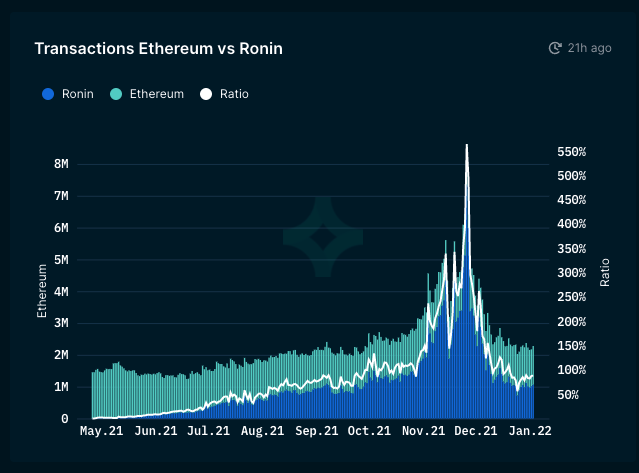Screen dimensions: 639x473
Task: Click the 550% ratio axis label
Action: point(572,152)
